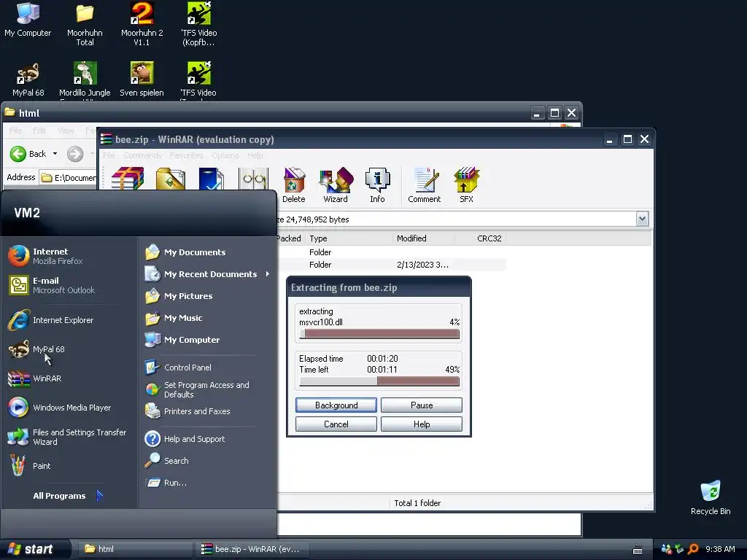
Task: Open Help and Support
Action: [185, 438]
